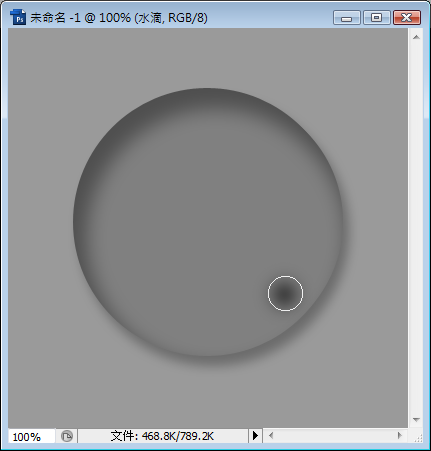Click the horizontal scrollbar left arrow
The height and width of the screenshot is (451, 431).
[271, 435]
